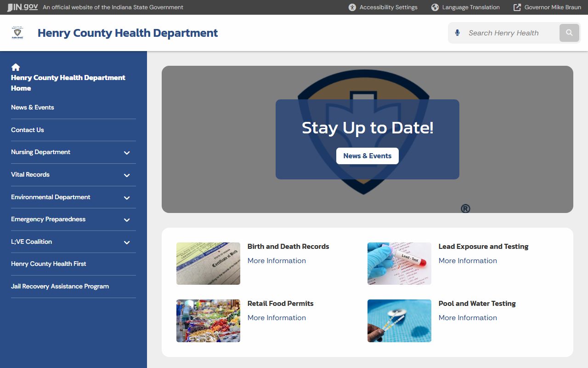Go to Henry County Health Department Home
The height and width of the screenshot is (368, 588).
68,83
